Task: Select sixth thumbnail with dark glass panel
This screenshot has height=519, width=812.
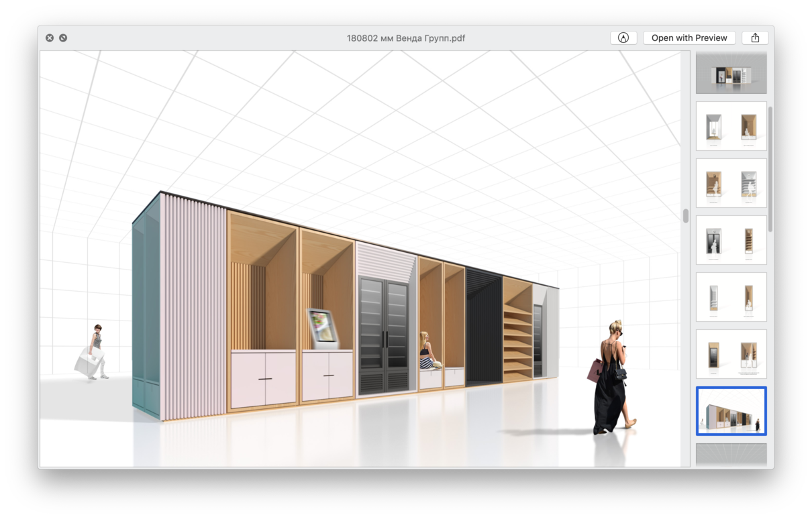Action: pos(731,354)
